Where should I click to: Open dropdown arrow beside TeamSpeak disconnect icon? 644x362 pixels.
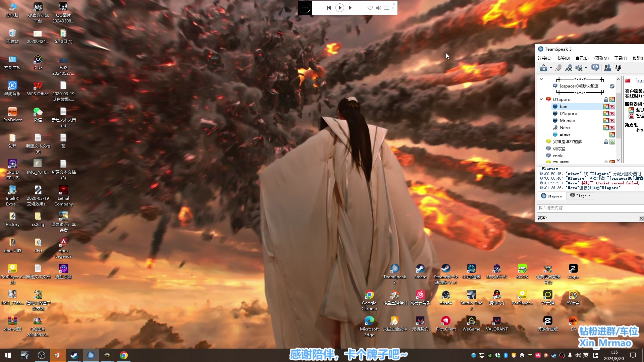coord(551,68)
